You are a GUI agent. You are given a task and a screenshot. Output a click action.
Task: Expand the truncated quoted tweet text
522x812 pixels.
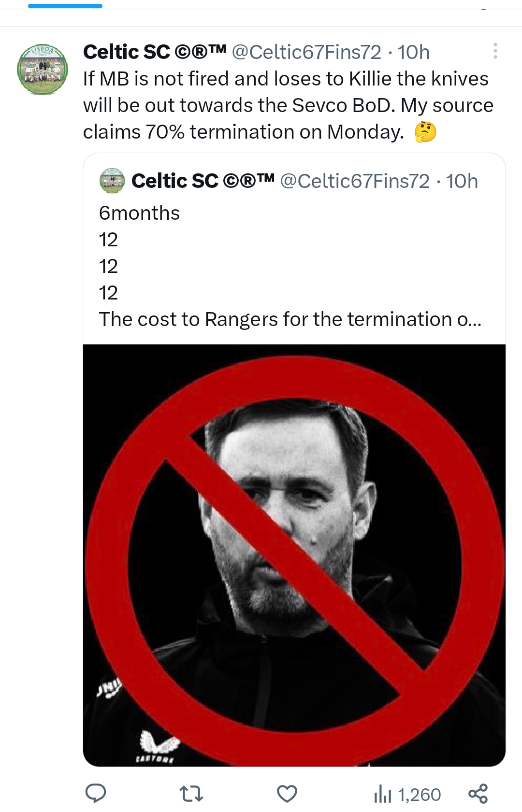290,319
